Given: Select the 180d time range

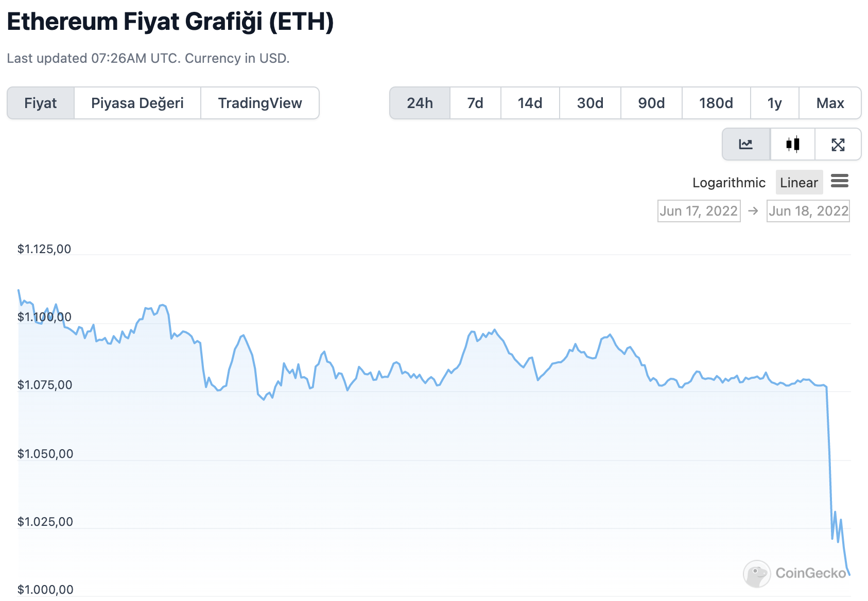Looking at the screenshot, I should click(x=716, y=103).
